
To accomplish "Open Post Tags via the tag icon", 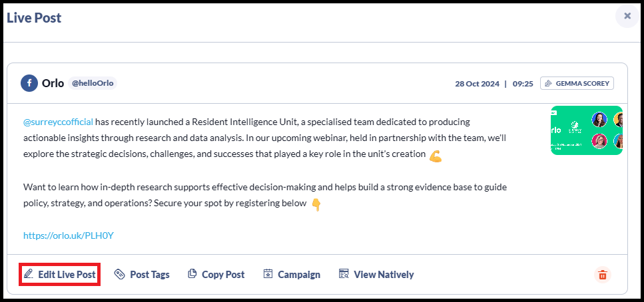I will [119, 274].
